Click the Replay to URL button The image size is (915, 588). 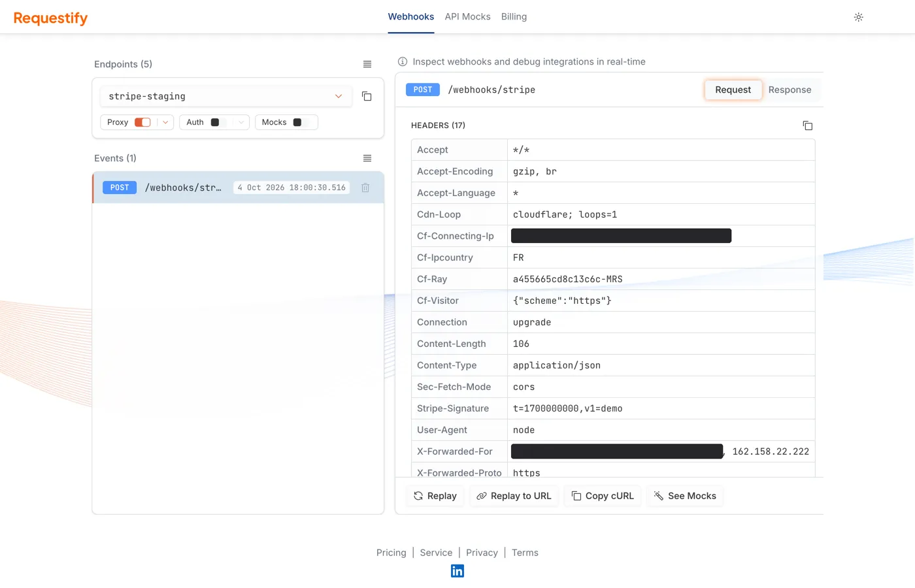click(514, 496)
